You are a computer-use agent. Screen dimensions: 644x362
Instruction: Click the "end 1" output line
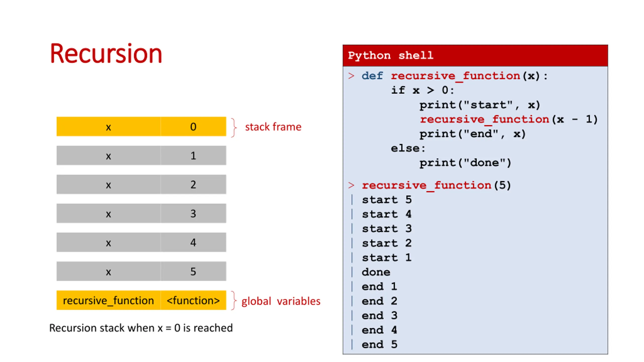[379, 286]
